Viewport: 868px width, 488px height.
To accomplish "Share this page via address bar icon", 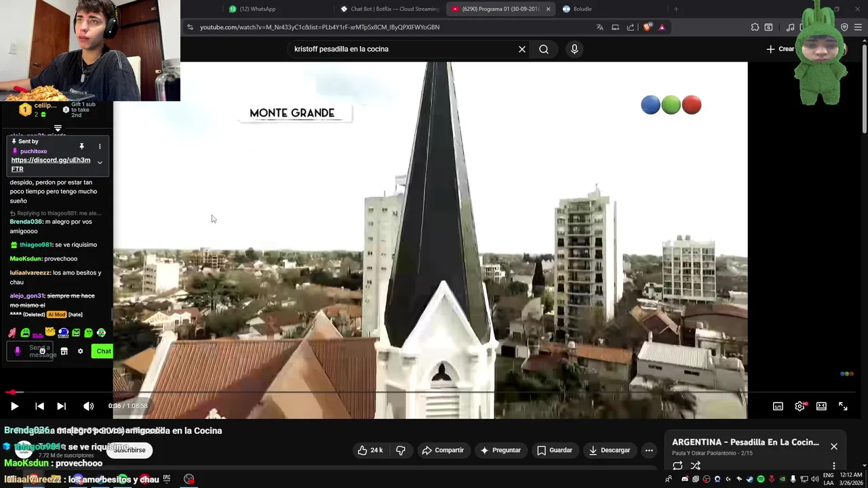I will click(631, 27).
